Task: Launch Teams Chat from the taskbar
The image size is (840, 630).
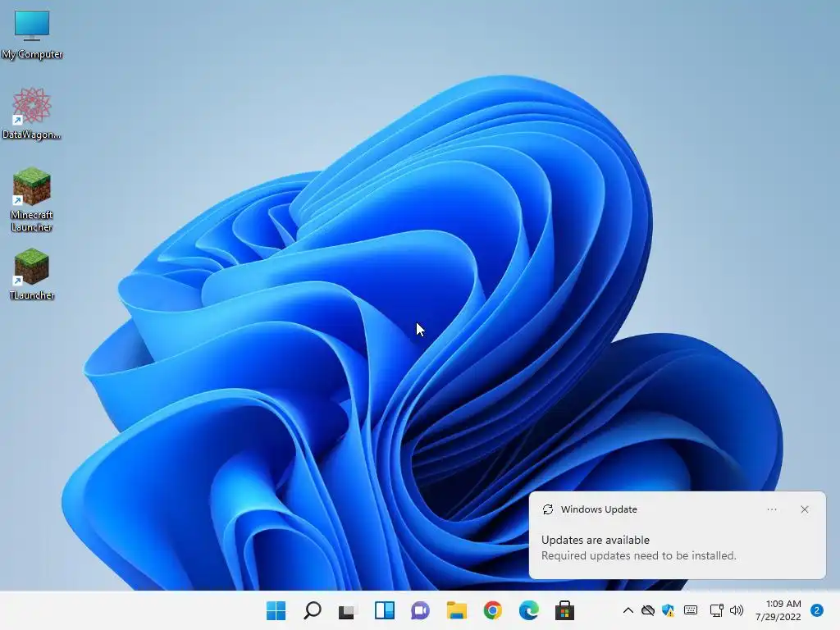Action: pos(421,610)
